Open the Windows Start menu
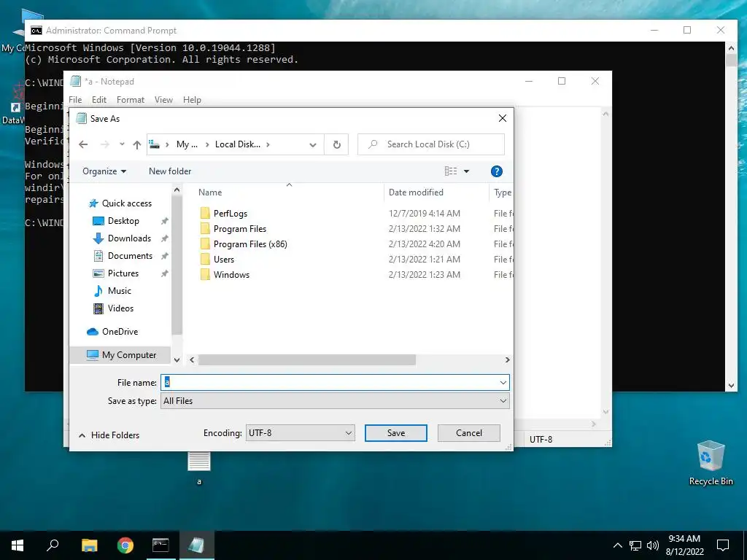The image size is (747, 560). (18, 545)
